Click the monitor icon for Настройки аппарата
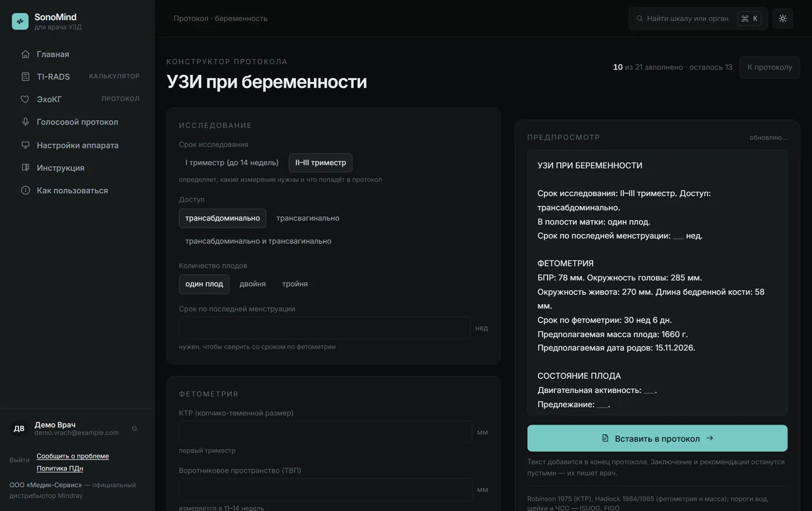Viewport: 812px width, 511px height. pos(25,145)
